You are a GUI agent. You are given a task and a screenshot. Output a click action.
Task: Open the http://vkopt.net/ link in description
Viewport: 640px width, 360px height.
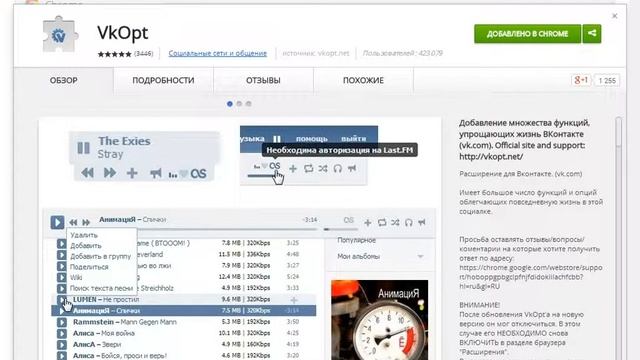click(491, 157)
